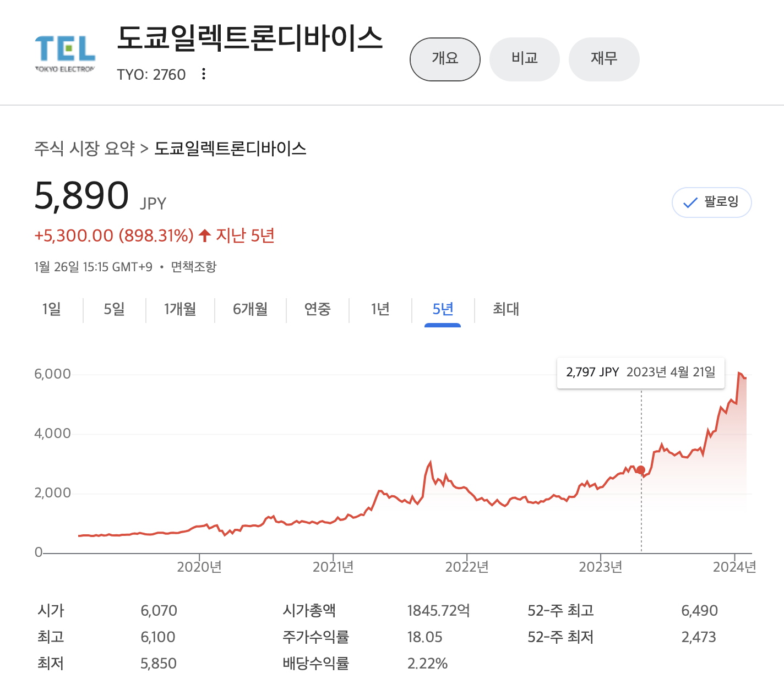Select the 1년 chart range
This screenshot has height=690, width=784.
pyautogui.click(x=380, y=309)
